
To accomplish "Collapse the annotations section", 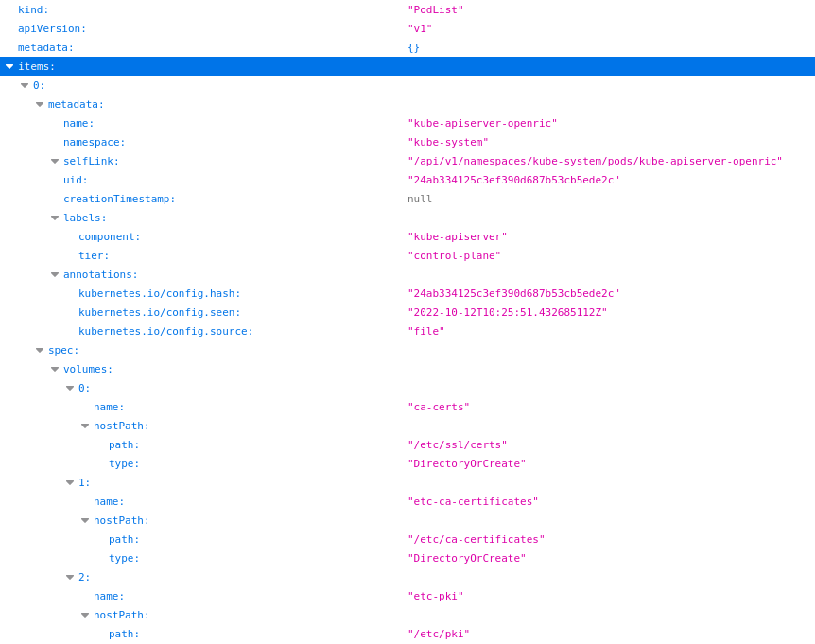I will (x=55, y=274).
